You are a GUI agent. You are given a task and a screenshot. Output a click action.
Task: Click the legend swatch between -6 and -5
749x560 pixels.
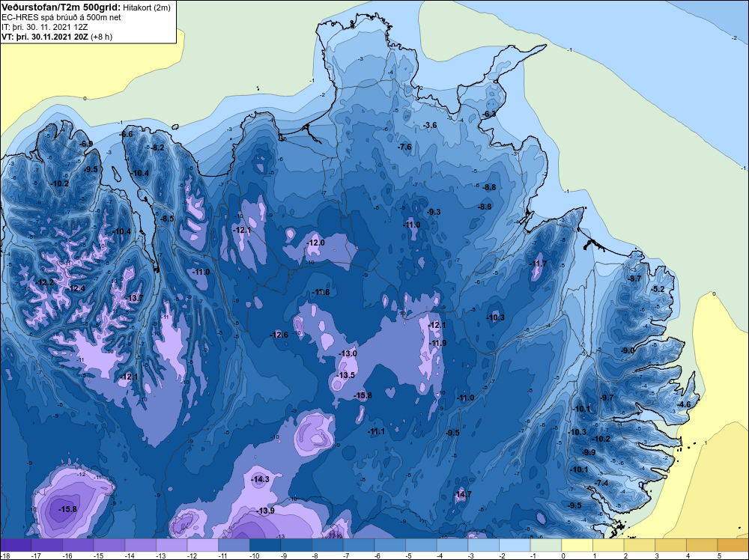tap(390, 545)
